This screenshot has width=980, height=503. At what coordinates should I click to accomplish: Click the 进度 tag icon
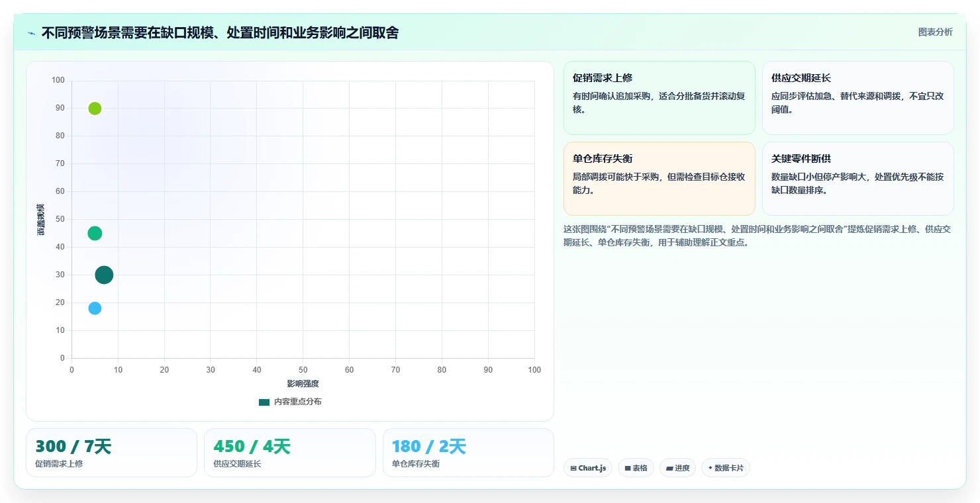pos(669,469)
